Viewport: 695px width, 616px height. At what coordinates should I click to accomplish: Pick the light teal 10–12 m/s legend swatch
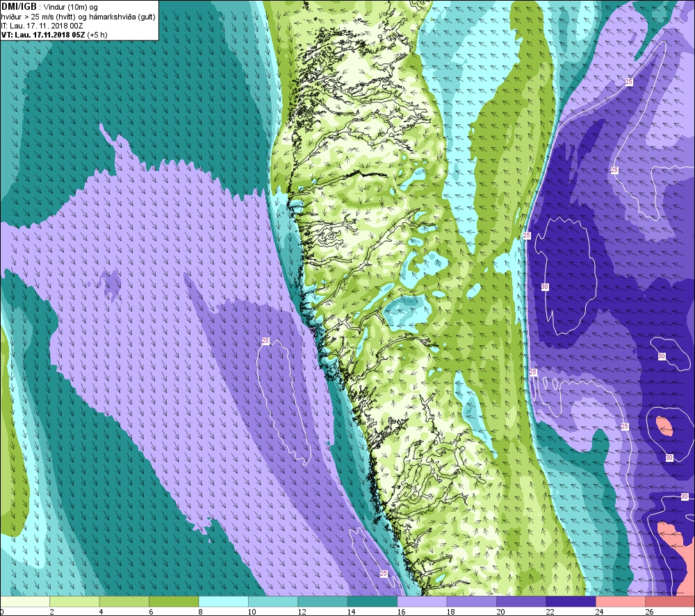(273, 601)
